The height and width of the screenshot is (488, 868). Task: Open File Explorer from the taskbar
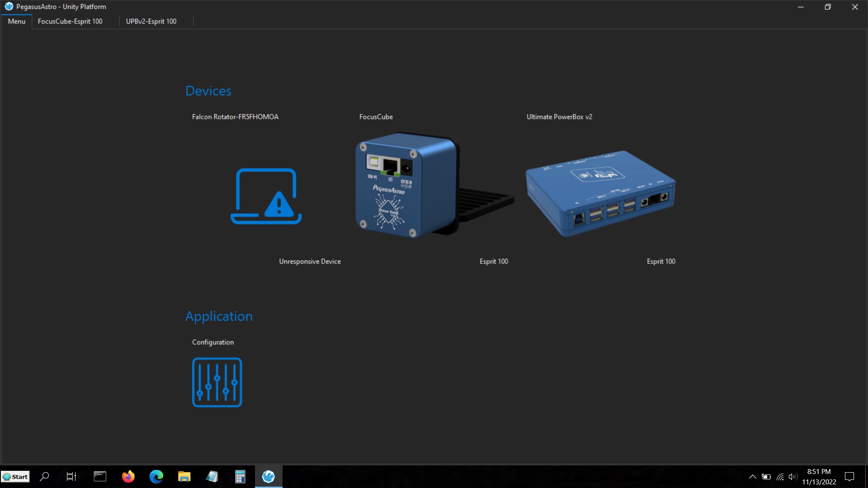tap(184, 476)
